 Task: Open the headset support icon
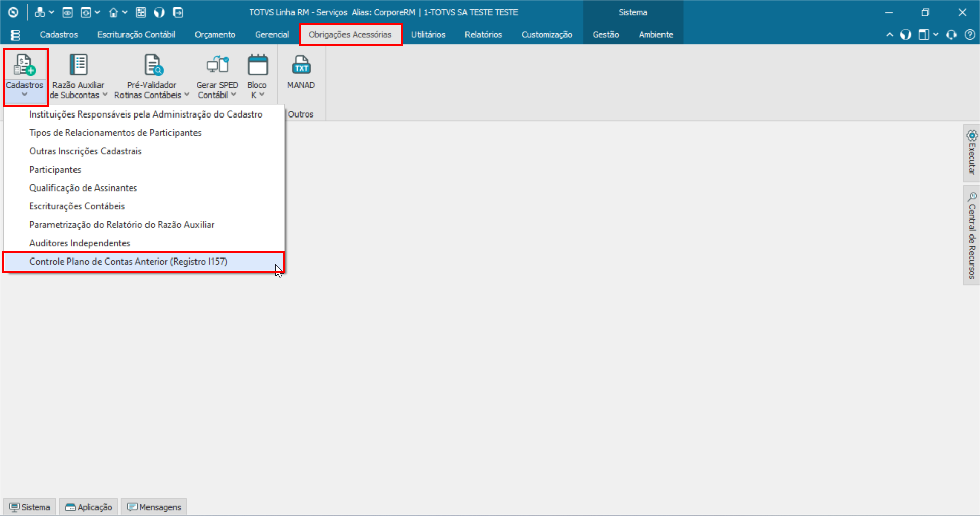click(951, 35)
